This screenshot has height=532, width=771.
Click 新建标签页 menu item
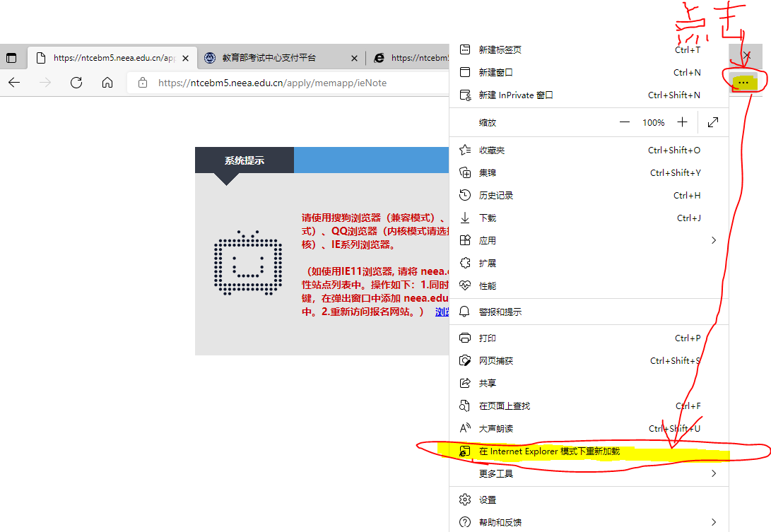tap(589, 49)
